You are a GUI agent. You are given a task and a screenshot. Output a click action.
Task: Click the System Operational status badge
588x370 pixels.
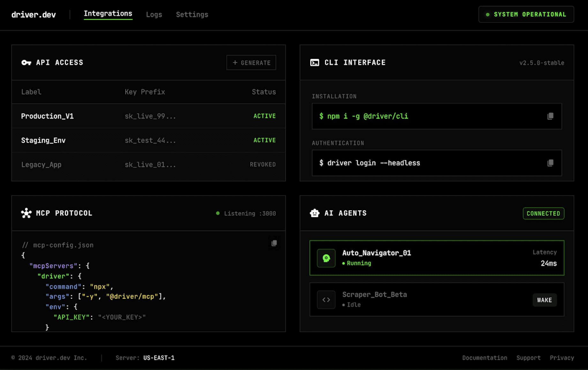click(x=526, y=14)
